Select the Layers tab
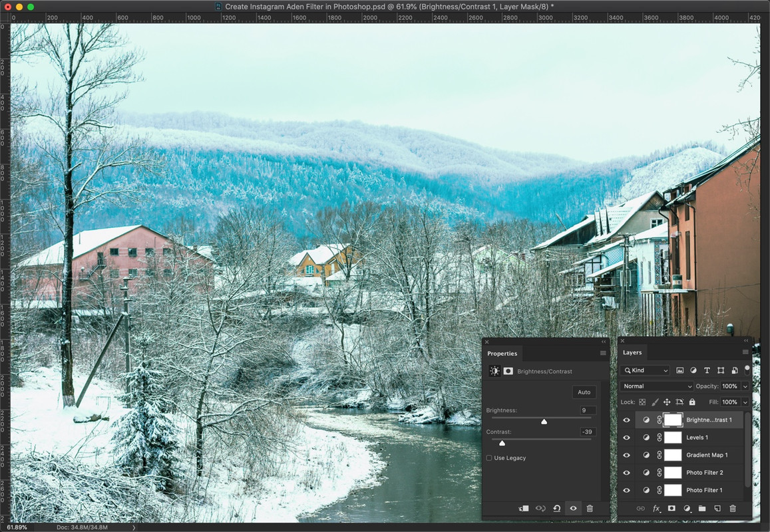The height and width of the screenshot is (532, 770). [632, 352]
